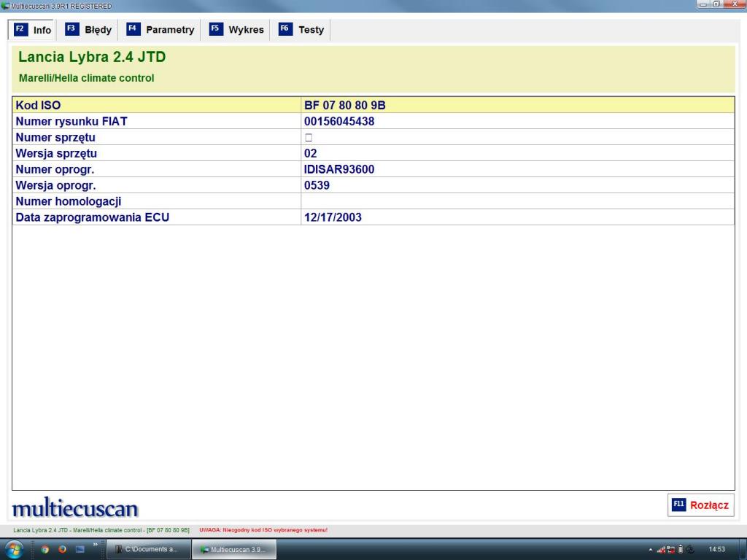Screen dimensions: 747x560
Task: Click the status bar text starting with Lancia Lybra 2.4 JTD
Action: pos(101,530)
